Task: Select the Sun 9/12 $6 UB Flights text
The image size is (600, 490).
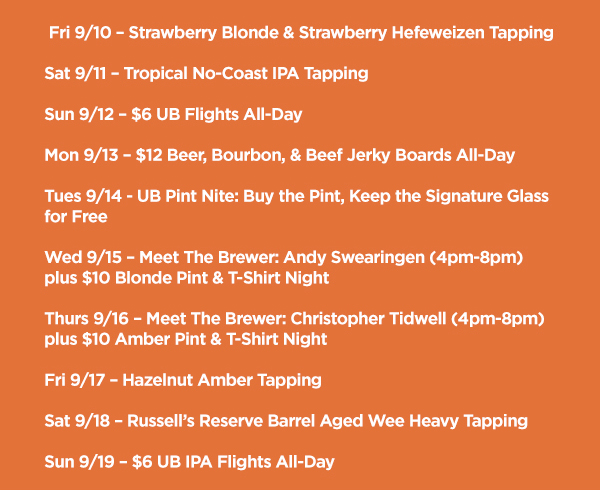Action: 173,114
